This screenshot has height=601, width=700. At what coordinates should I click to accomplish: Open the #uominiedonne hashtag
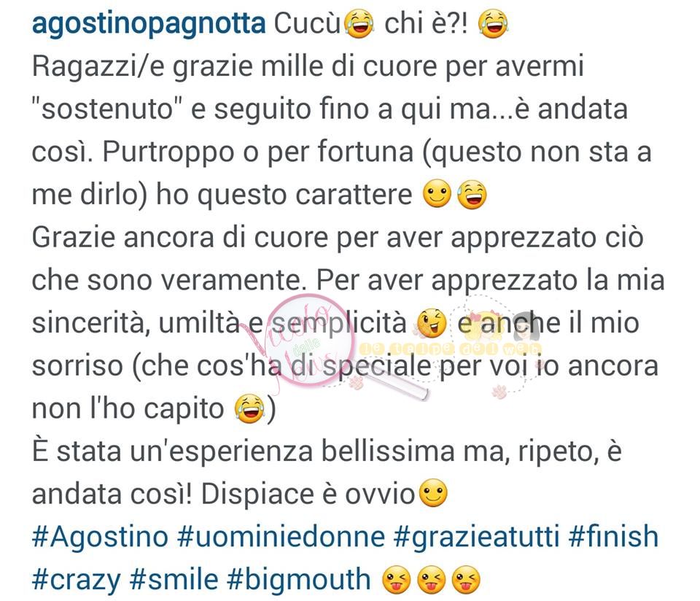click(281, 536)
